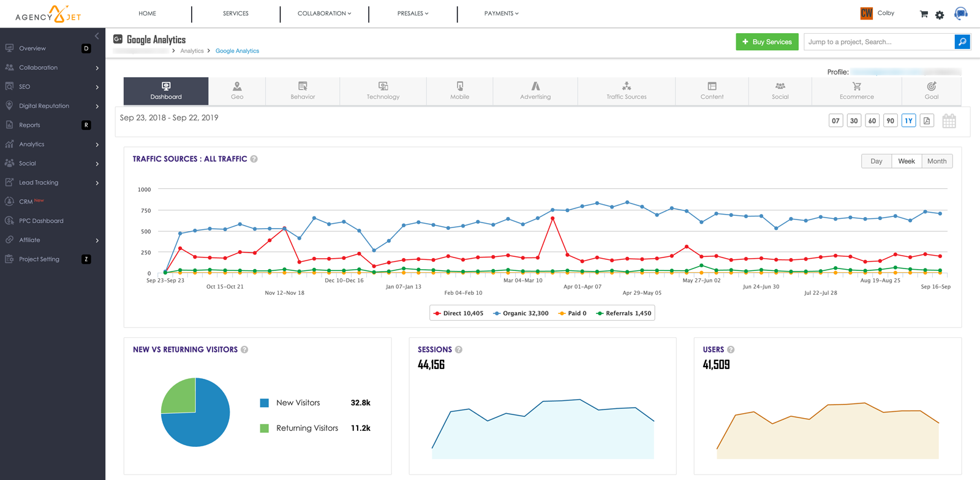Toggle Organic 32,300 series in legend
The image size is (980, 480).
pyautogui.click(x=521, y=313)
